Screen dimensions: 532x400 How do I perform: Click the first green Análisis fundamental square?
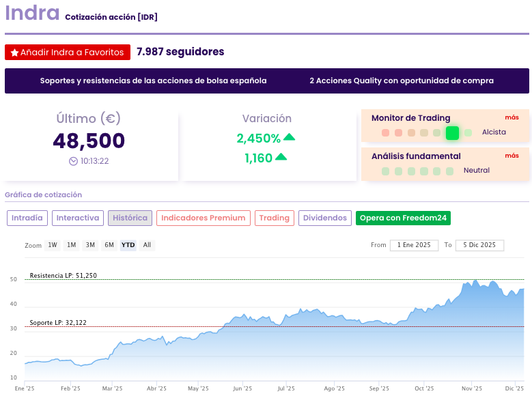(385, 171)
